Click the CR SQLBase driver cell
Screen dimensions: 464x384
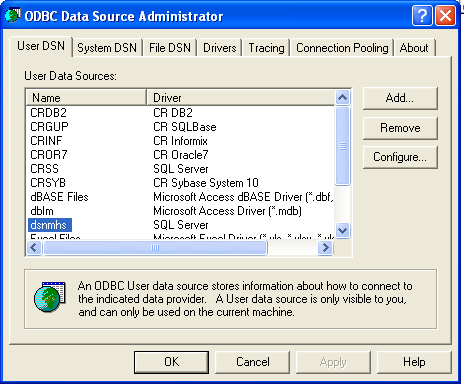[x=185, y=127]
